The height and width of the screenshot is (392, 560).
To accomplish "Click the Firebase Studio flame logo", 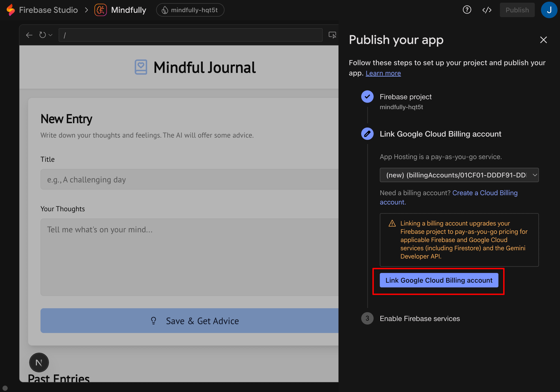I will click(x=11, y=10).
